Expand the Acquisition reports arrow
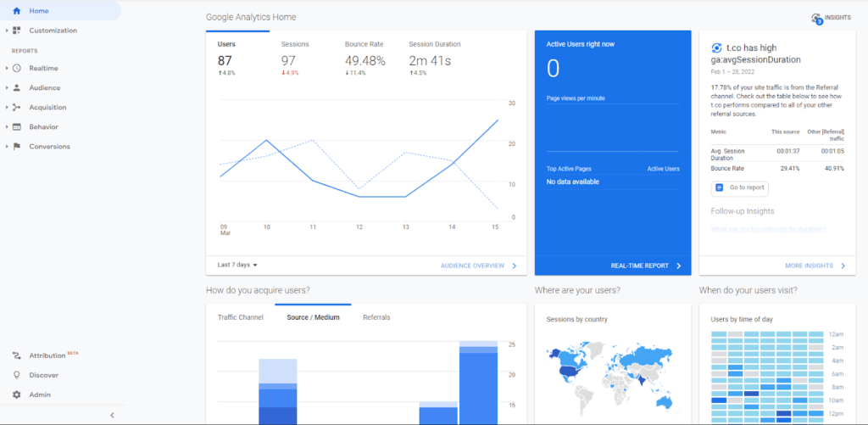This screenshot has height=425, width=868. (7, 108)
